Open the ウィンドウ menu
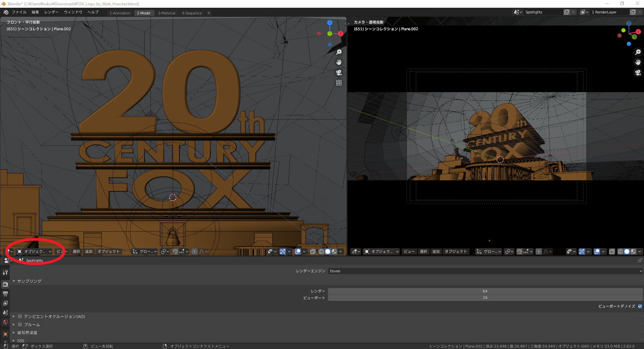 73,12
